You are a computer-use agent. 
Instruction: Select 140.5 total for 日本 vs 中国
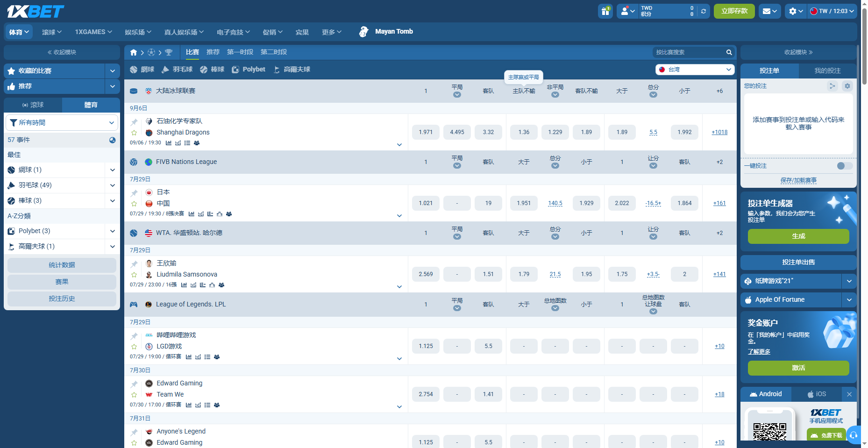click(555, 203)
